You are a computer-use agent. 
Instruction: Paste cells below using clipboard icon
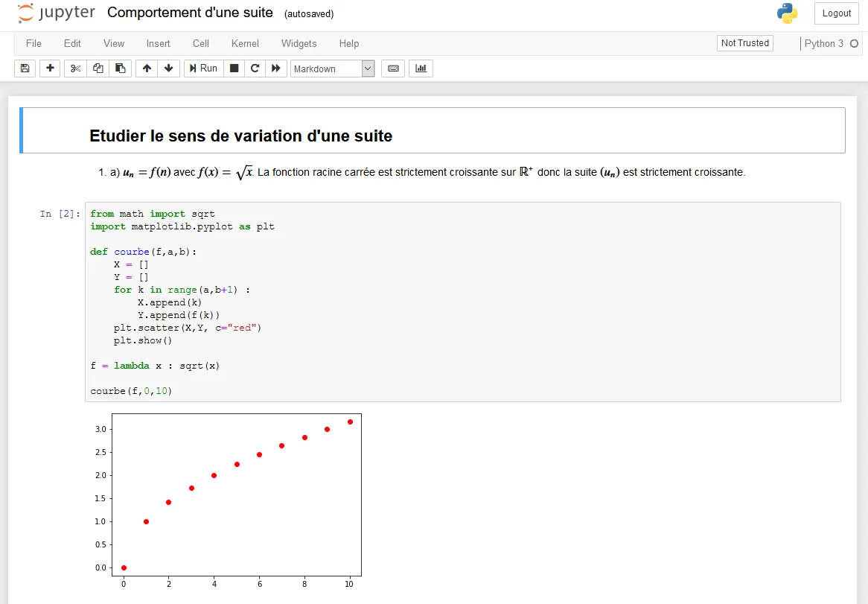pyautogui.click(x=120, y=69)
